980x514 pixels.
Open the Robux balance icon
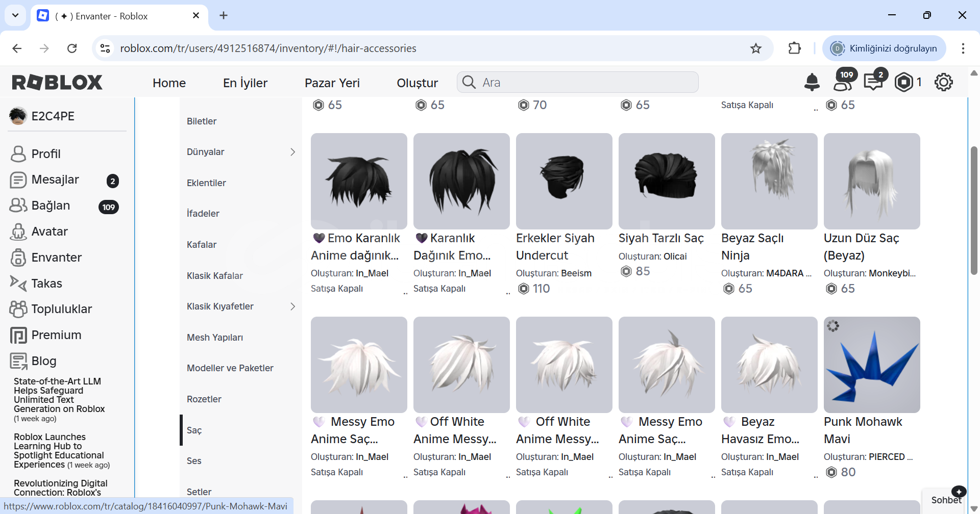[903, 82]
